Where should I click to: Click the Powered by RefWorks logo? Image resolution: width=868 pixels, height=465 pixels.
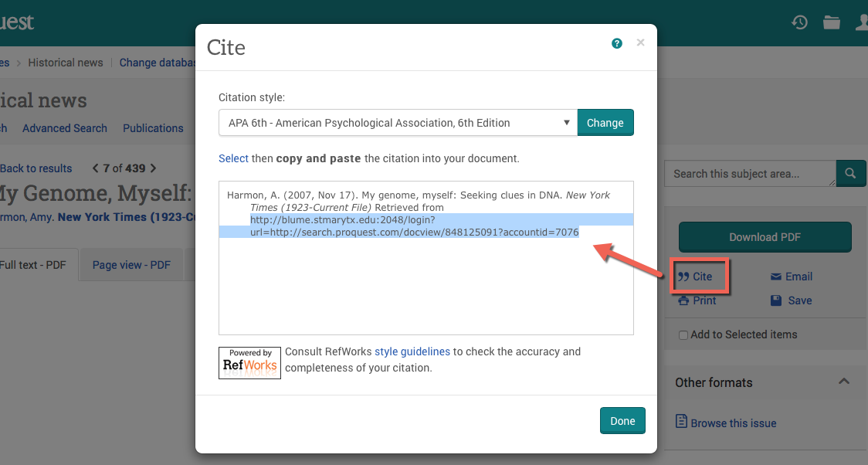pos(249,363)
